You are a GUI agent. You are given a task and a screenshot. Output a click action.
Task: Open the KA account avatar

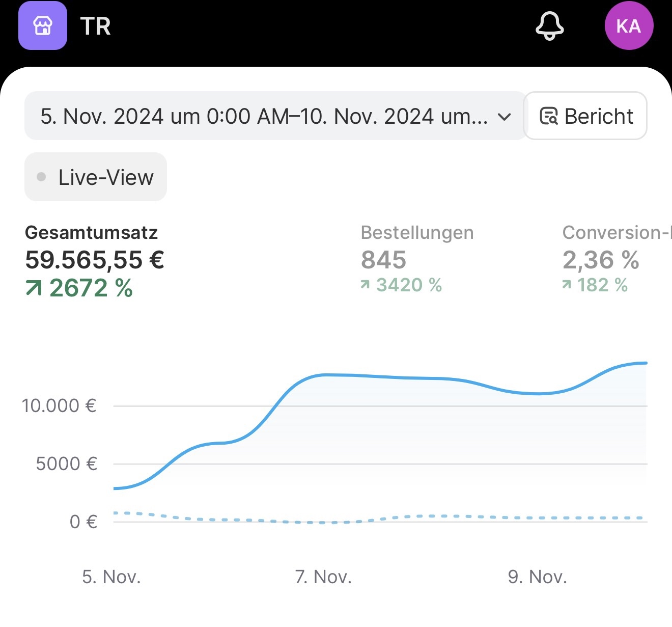point(629,25)
